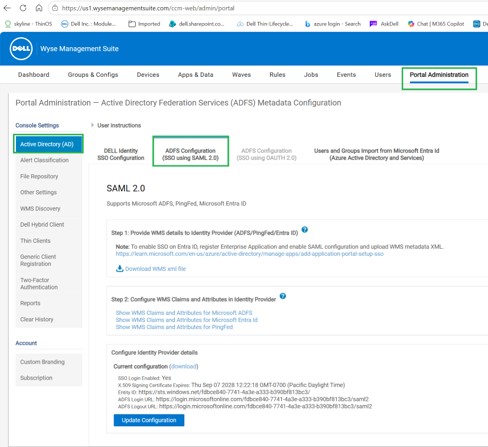Show WMS Claims for PingFed
The width and height of the screenshot is (488, 447).
pyautogui.click(x=174, y=327)
